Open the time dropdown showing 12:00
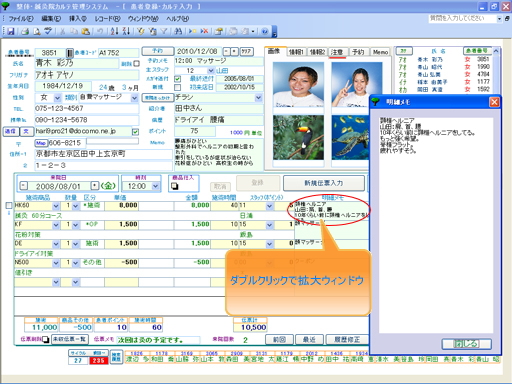The image size is (512, 384). (x=156, y=186)
